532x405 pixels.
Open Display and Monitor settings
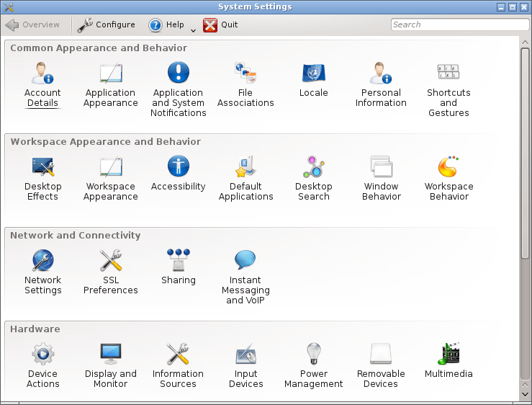pyautogui.click(x=111, y=365)
